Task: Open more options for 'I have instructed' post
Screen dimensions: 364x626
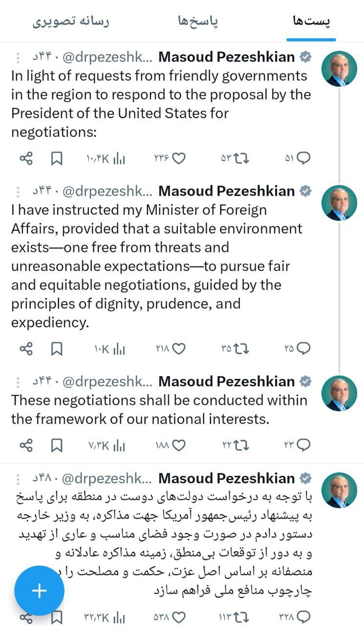Action: 18,191
